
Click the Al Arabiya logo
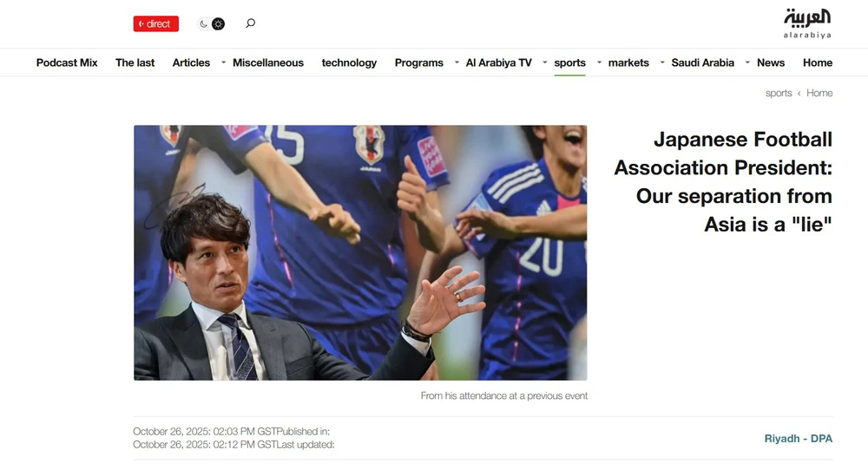[x=807, y=23]
